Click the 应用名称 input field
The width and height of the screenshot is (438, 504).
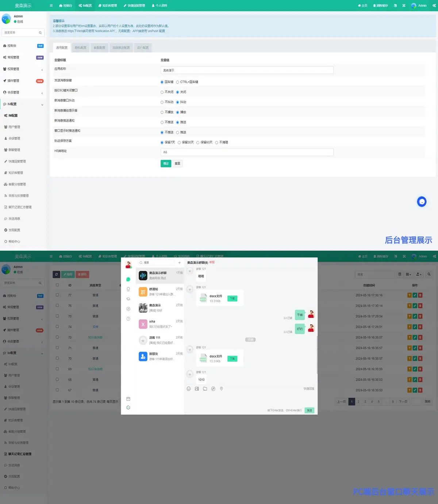click(247, 70)
